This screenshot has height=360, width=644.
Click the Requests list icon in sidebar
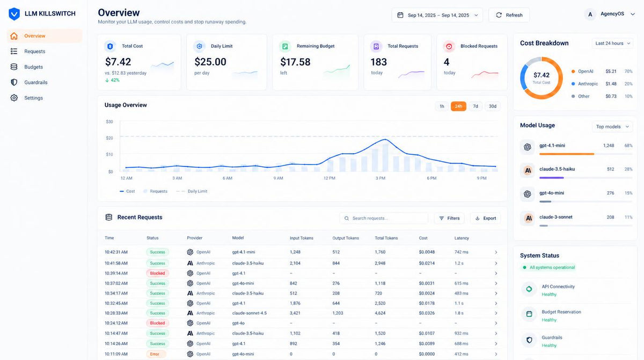pyautogui.click(x=14, y=52)
